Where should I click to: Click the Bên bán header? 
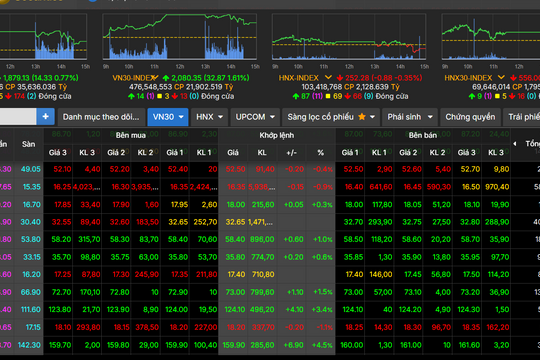pos(423,135)
